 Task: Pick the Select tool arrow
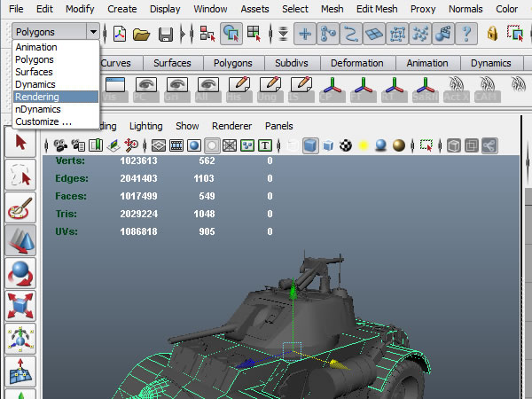pyautogui.click(x=20, y=142)
